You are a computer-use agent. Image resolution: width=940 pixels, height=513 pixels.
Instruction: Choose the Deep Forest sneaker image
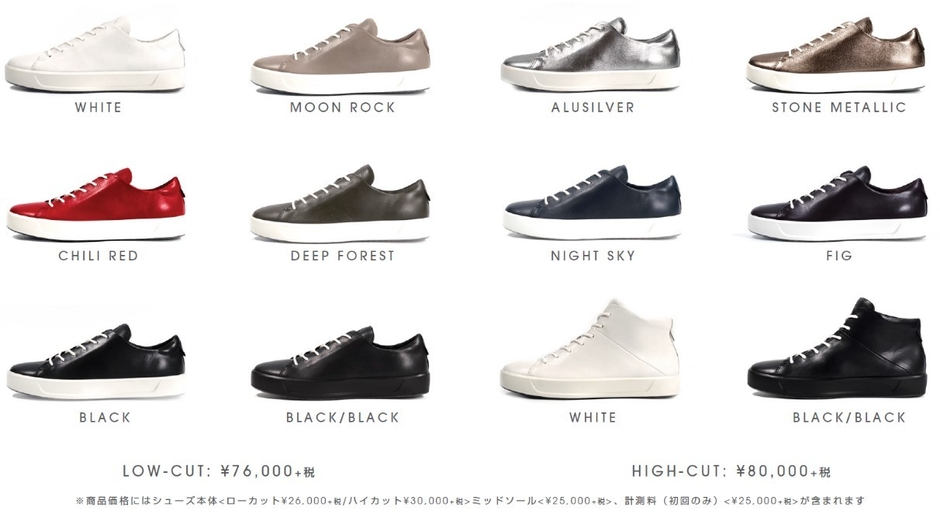(341, 204)
